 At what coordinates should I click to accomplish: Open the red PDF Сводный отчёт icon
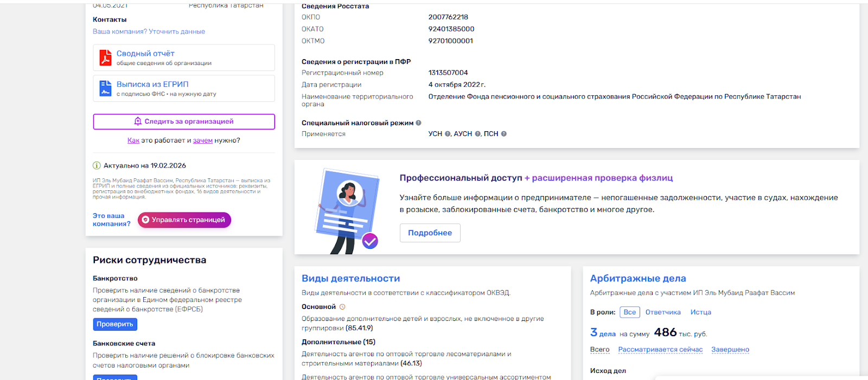pos(105,57)
